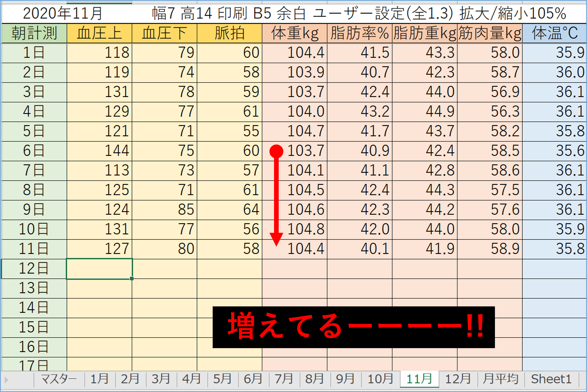Select pulse 64 on 9日
Image resolution: width=587 pixels, height=392 pixels.
coord(229,210)
